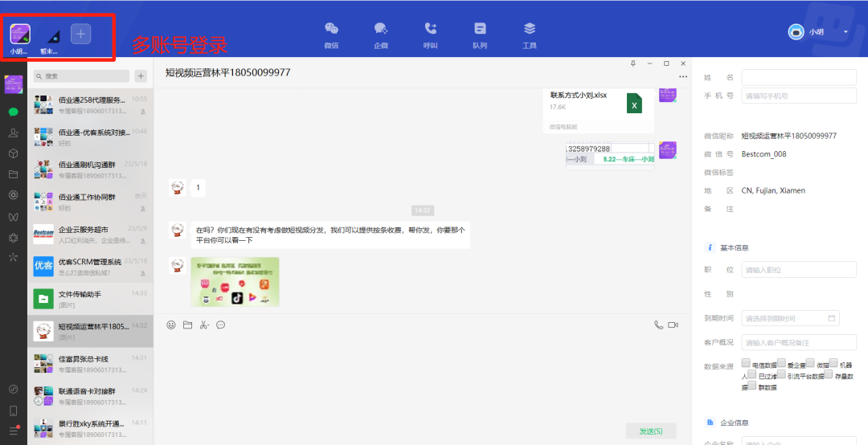Click the 发送(S) send button
The height and width of the screenshot is (445, 868).
651,431
